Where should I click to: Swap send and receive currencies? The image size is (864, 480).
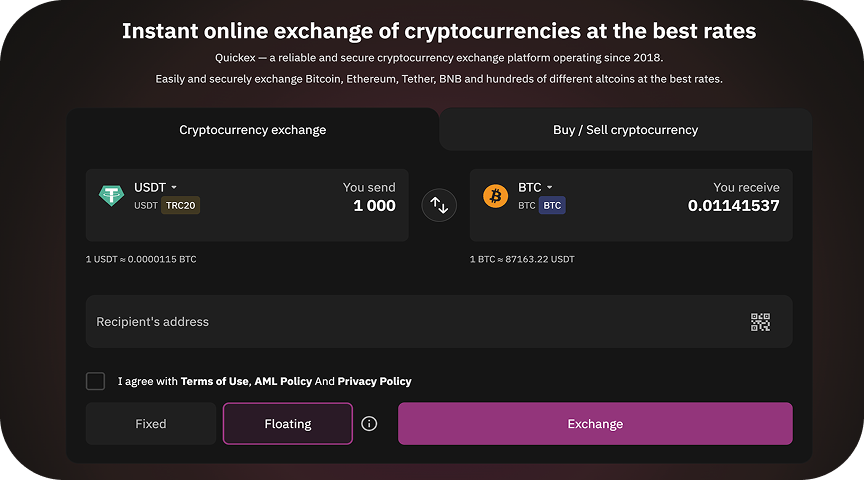click(439, 205)
